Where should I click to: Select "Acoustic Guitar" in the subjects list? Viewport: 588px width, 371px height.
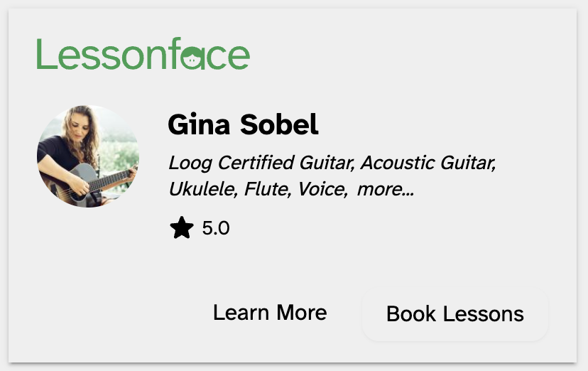tap(427, 163)
